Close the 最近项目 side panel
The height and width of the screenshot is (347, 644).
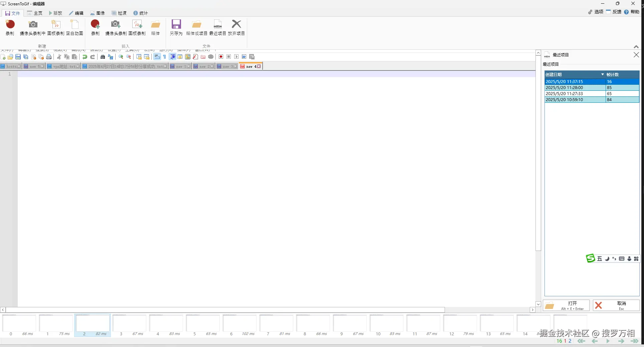tap(636, 55)
